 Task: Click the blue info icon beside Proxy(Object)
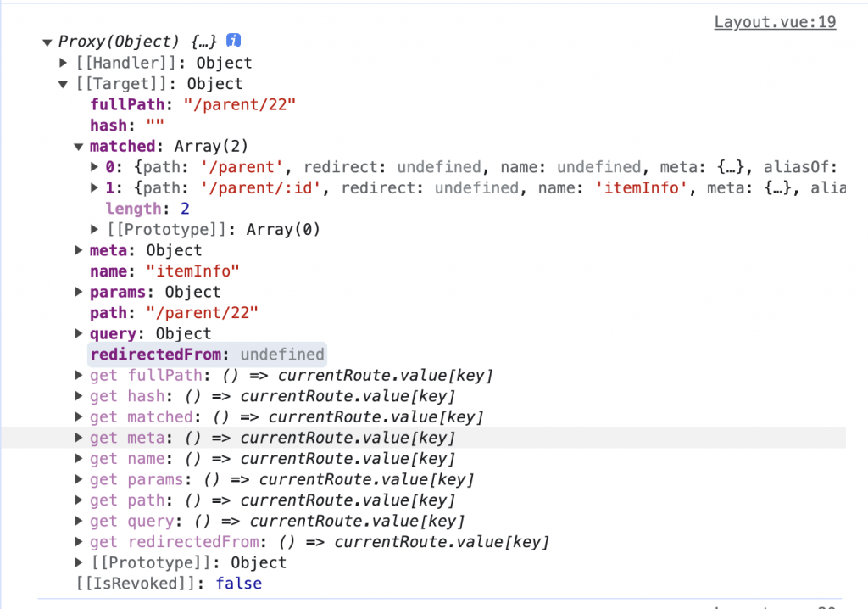click(x=234, y=41)
